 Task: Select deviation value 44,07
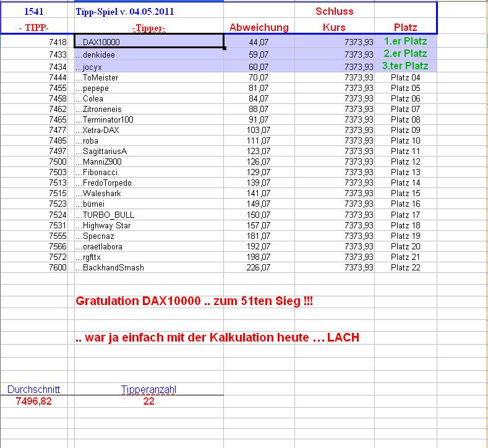coord(259,41)
